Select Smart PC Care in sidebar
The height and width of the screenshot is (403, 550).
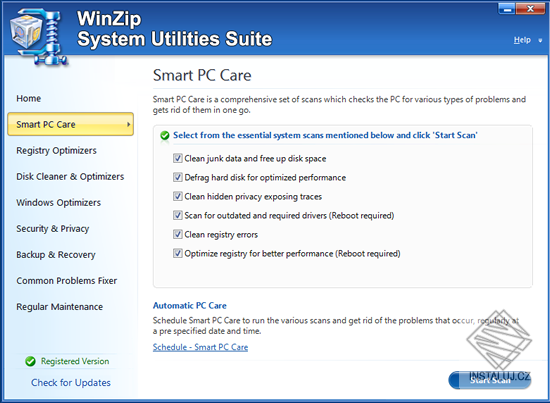70,124
